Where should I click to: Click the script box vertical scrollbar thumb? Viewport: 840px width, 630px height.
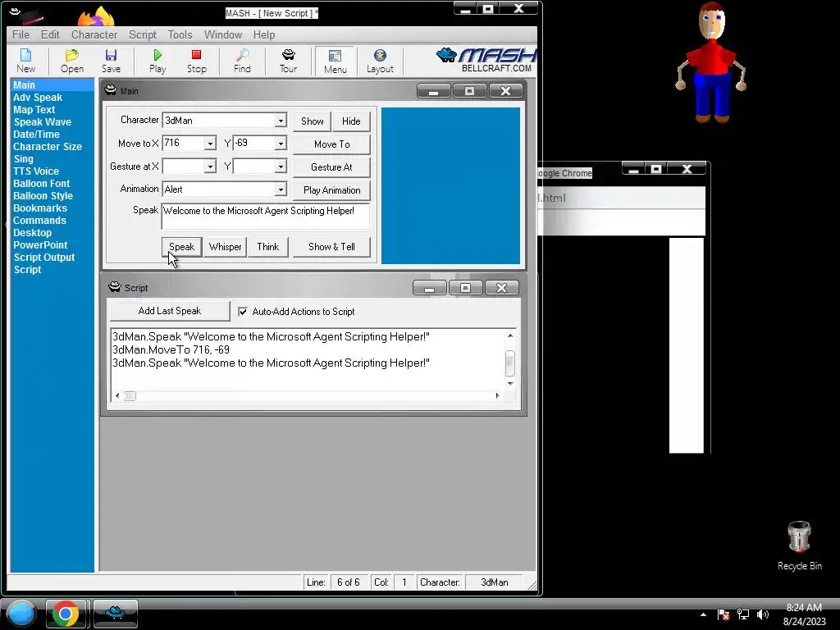point(510,363)
